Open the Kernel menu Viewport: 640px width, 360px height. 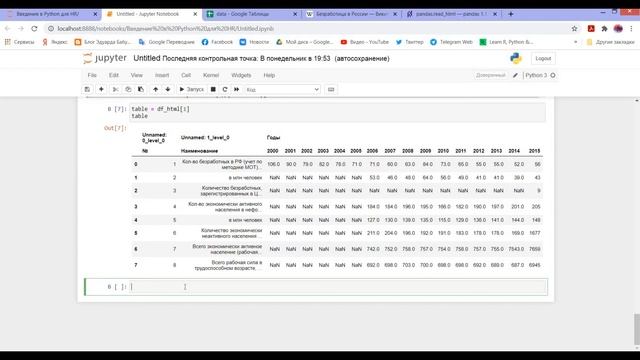pos(211,75)
